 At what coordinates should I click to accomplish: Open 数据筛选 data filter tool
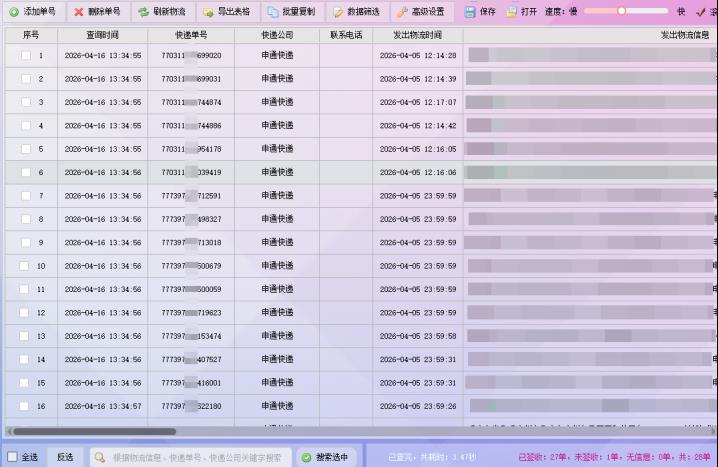click(x=338, y=12)
